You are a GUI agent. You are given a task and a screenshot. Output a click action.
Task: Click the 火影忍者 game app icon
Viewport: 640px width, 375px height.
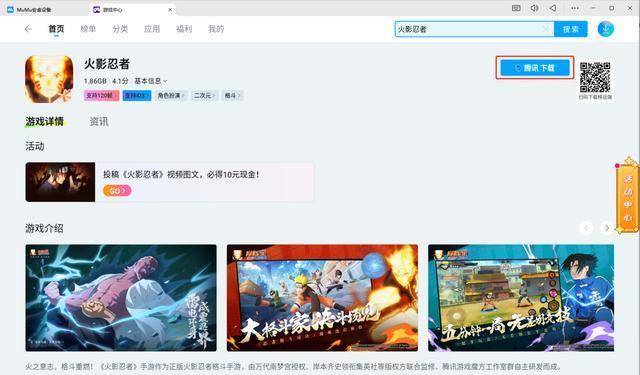click(x=49, y=79)
